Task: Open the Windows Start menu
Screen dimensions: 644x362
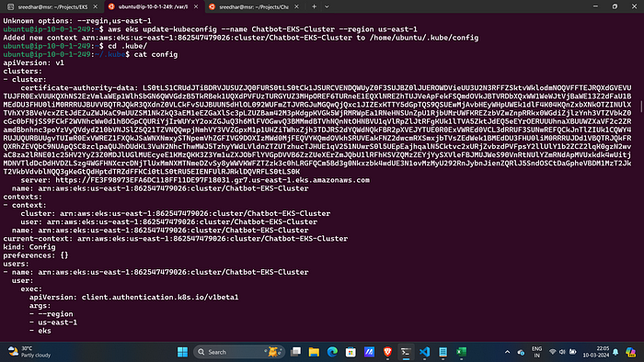Action: (182, 352)
